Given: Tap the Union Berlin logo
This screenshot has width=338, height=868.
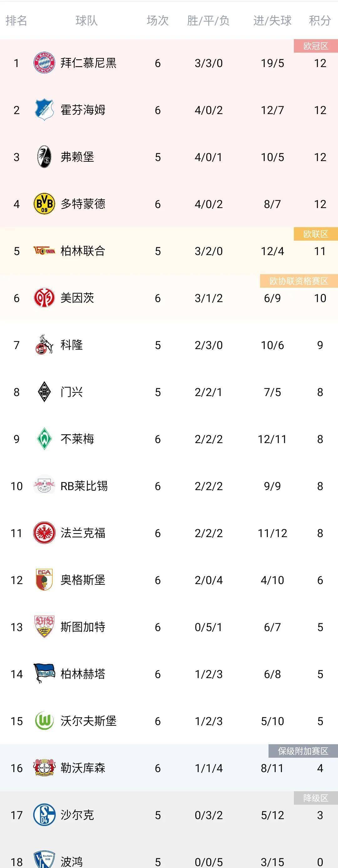Looking at the screenshot, I should click(44, 251).
